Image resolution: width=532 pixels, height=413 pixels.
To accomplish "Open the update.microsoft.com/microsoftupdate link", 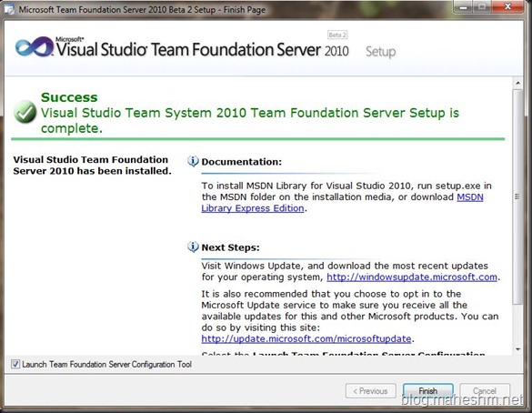I will [306, 338].
